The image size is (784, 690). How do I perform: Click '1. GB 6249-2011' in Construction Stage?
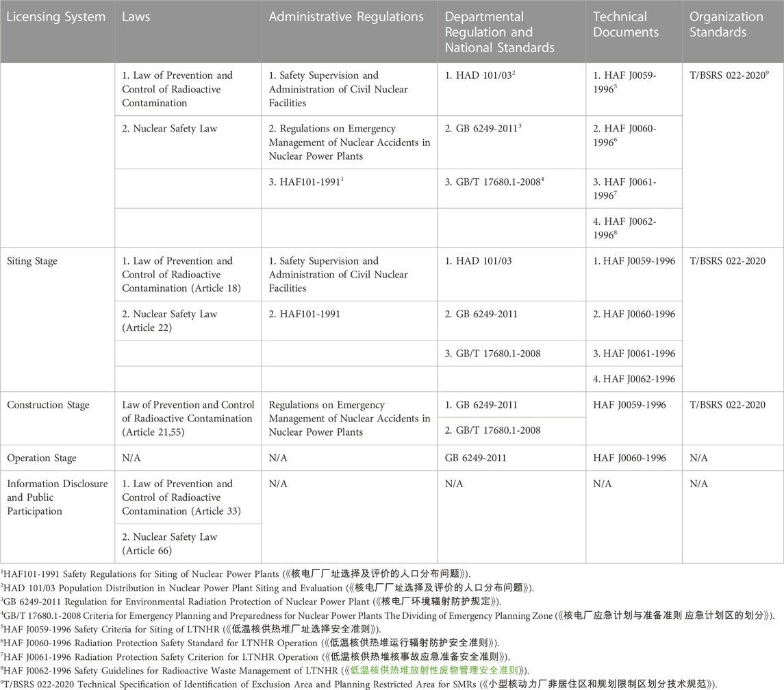(481, 405)
